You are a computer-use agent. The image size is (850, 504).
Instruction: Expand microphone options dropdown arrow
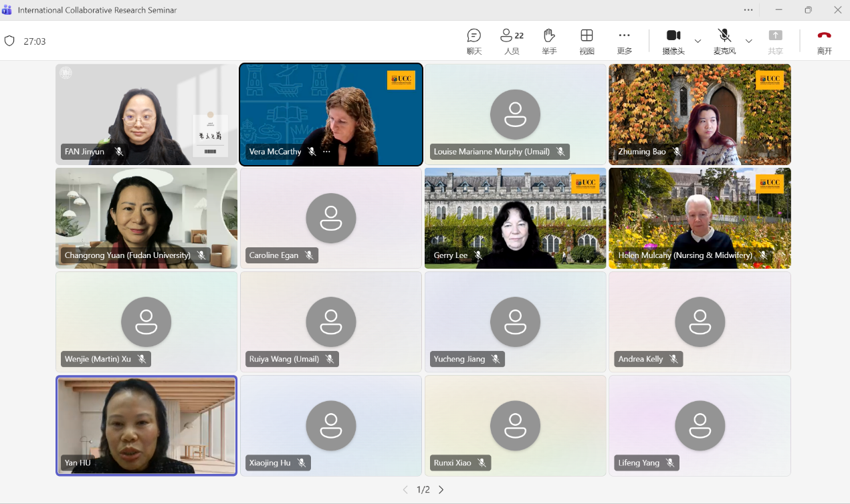tap(748, 41)
